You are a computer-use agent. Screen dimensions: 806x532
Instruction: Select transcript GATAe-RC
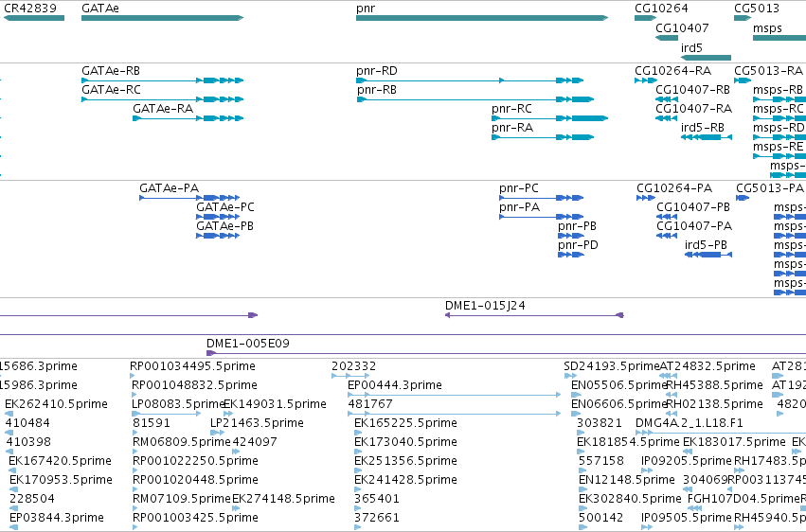click(x=163, y=99)
